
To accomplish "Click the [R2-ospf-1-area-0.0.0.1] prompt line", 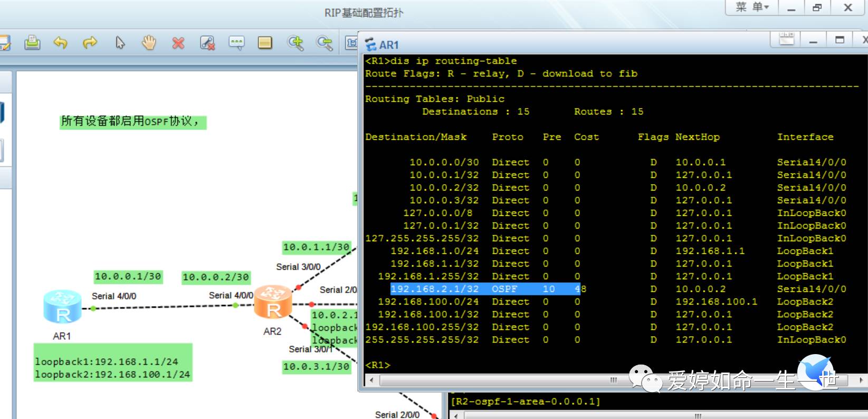I will pos(526,402).
